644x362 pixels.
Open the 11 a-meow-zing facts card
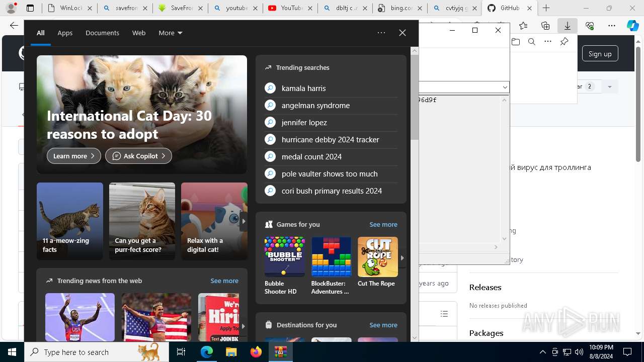pyautogui.click(x=70, y=221)
